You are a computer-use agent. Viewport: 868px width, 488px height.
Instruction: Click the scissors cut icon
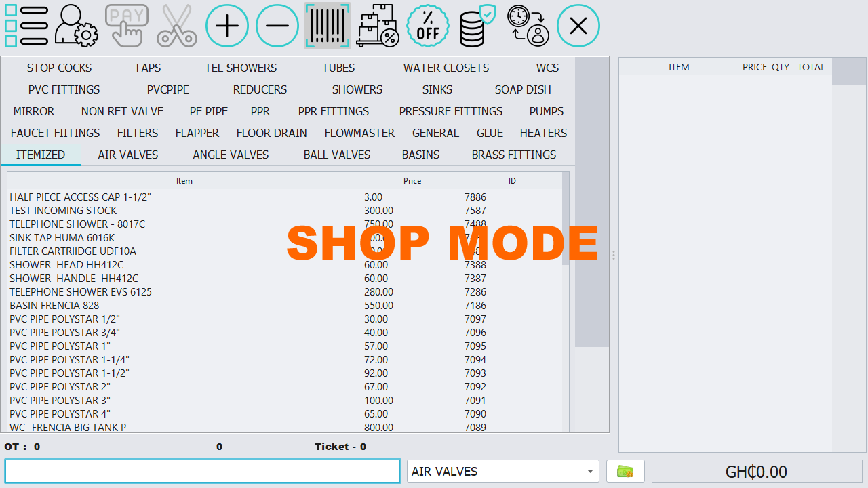coord(176,26)
